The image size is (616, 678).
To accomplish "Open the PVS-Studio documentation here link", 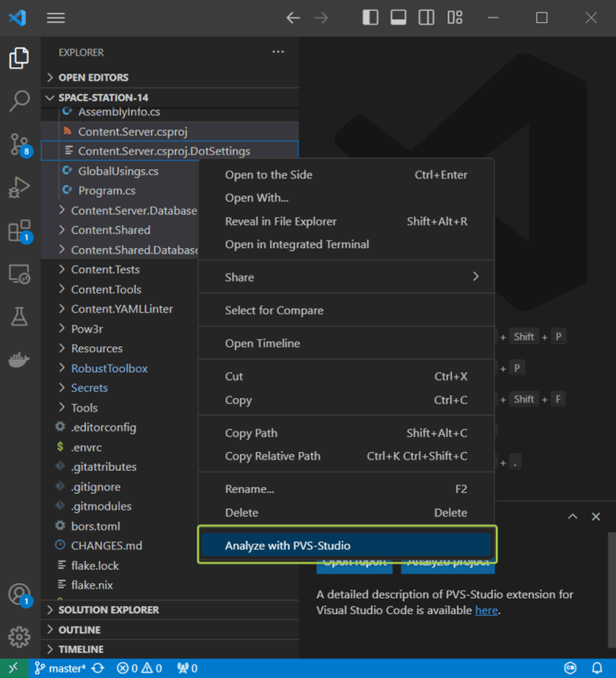I will [x=487, y=608].
